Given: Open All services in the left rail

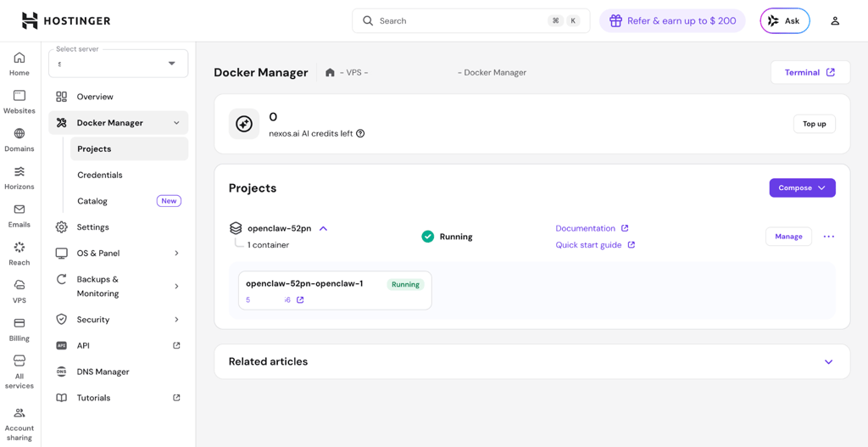Looking at the screenshot, I should (x=19, y=372).
